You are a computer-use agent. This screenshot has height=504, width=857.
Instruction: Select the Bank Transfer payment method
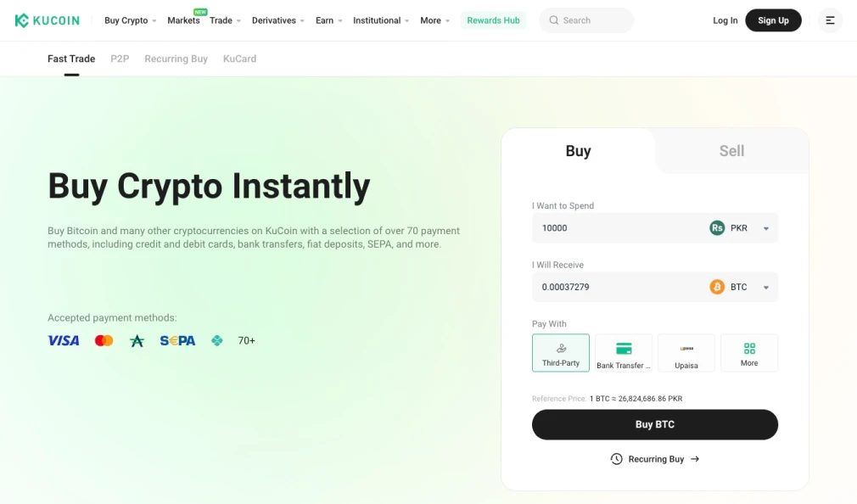[623, 352]
